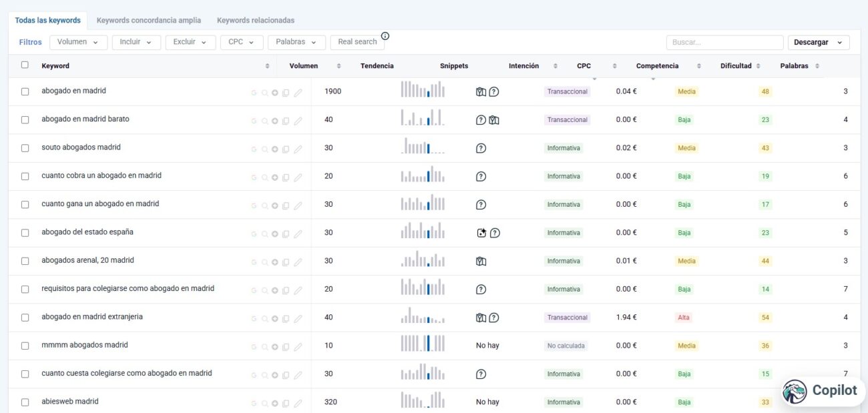This screenshot has height=413, width=868.
Task: Expand the CPC filter dropdown
Action: tap(242, 42)
